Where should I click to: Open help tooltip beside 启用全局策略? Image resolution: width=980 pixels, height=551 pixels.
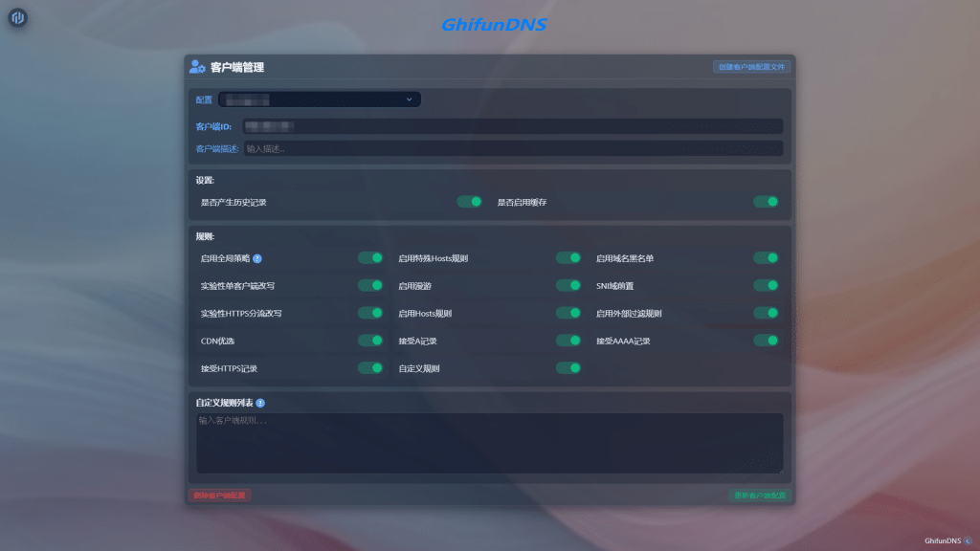click(257, 258)
